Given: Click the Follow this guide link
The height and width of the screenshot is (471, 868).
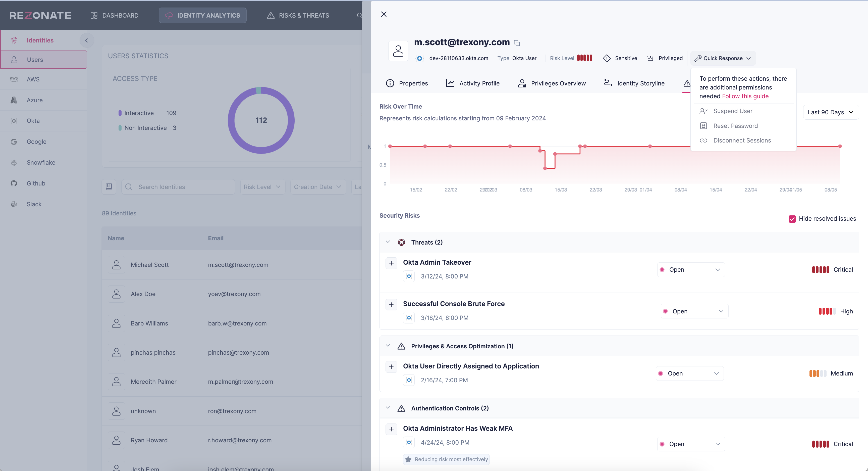Looking at the screenshot, I should click(x=745, y=96).
